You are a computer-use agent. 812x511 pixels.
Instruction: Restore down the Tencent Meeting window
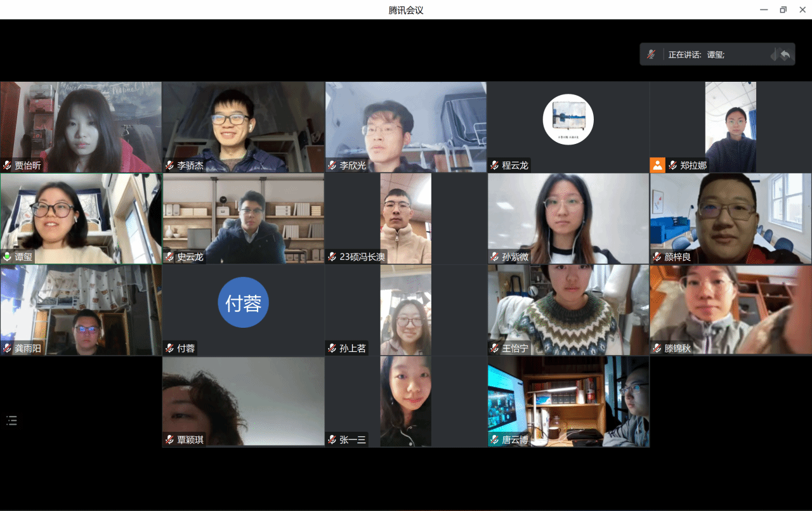[x=783, y=10]
